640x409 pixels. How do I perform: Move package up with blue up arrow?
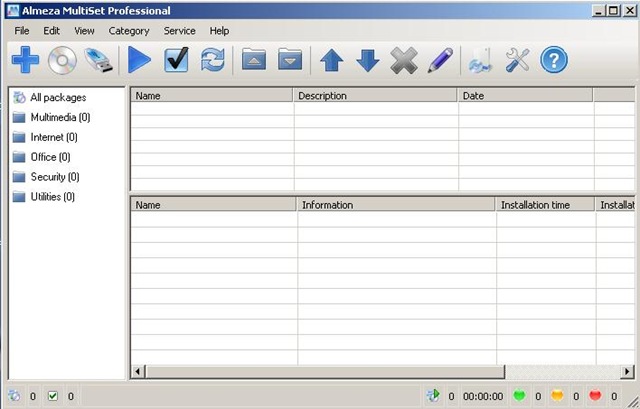coord(331,60)
